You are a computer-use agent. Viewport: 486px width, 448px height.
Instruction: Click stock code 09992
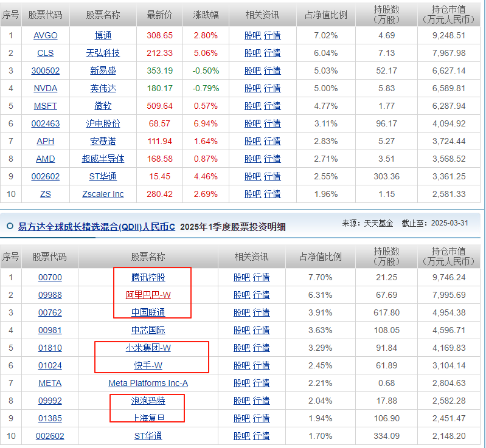click(50, 401)
